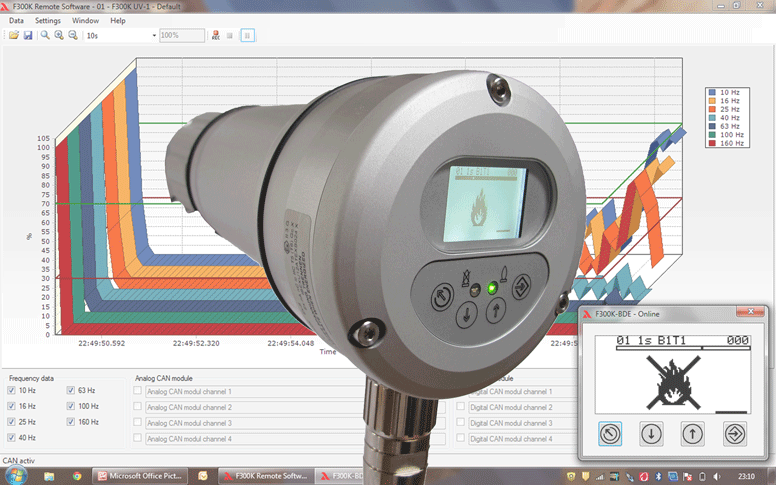Switch to F300K-BD taskbar button
This screenshot has width=776, height=485.
click(341, 476)
